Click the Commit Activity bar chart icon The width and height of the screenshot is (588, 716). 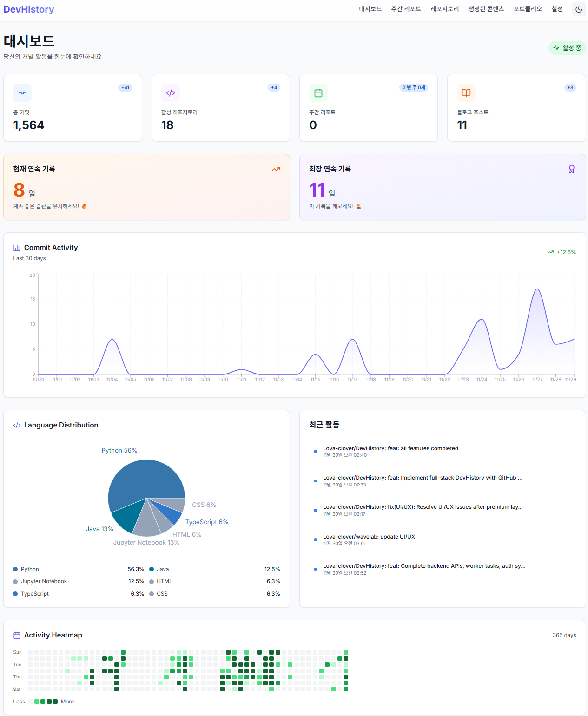(x=17, y=248)
